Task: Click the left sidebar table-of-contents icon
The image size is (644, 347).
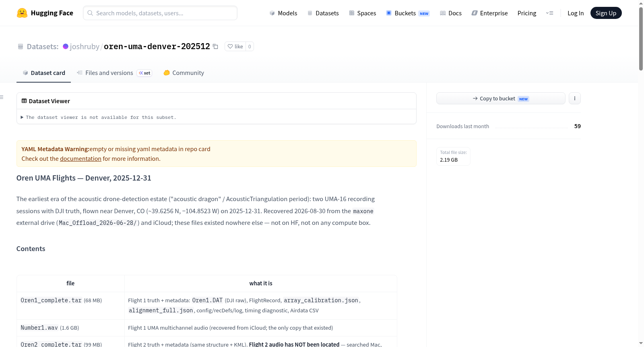Action: coord(2,97)
